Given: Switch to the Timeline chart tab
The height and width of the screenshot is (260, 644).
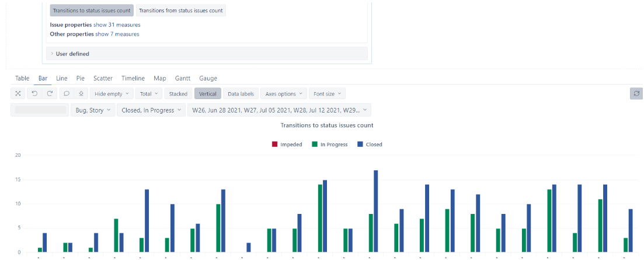Looking at the screenshot, I should pos(133,78).
